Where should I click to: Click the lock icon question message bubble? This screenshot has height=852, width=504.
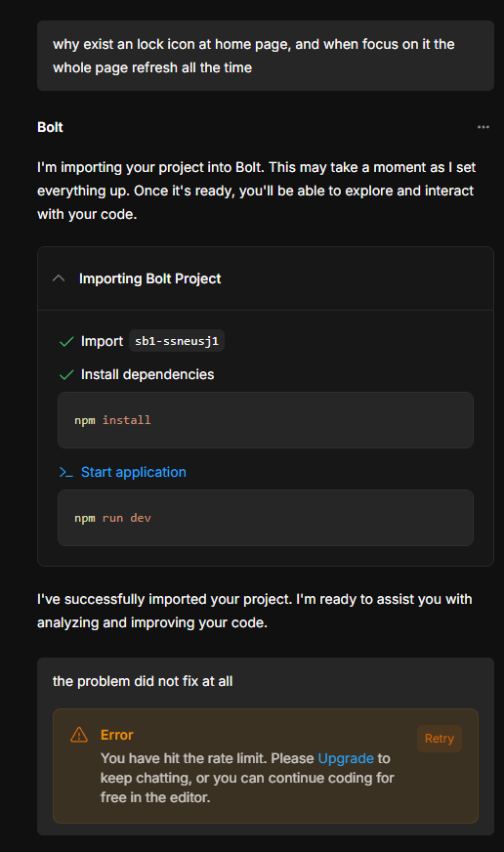(266, 56)
